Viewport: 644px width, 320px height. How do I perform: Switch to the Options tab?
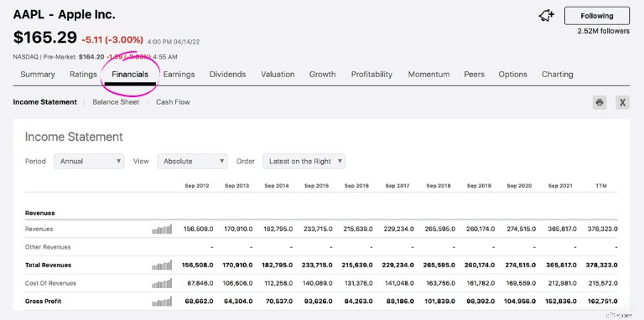pos(512,75)
